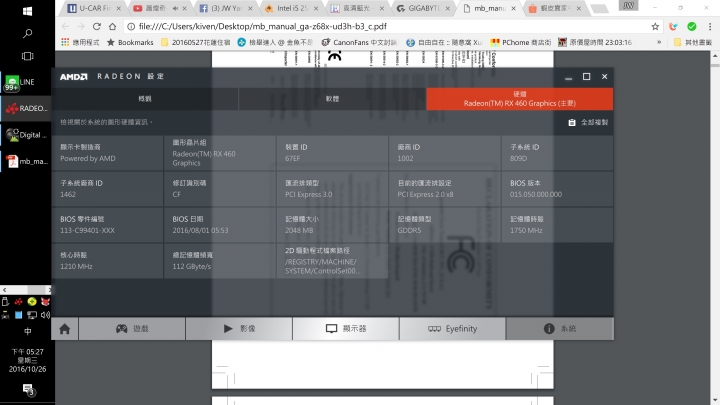Click the safely remove hardware USB tray icon
Viewport: 720px width, 405px height.
6,302
